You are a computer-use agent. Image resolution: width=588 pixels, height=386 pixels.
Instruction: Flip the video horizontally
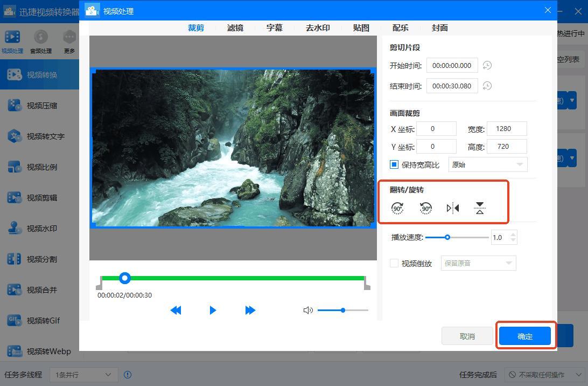[x=453, y=208]
